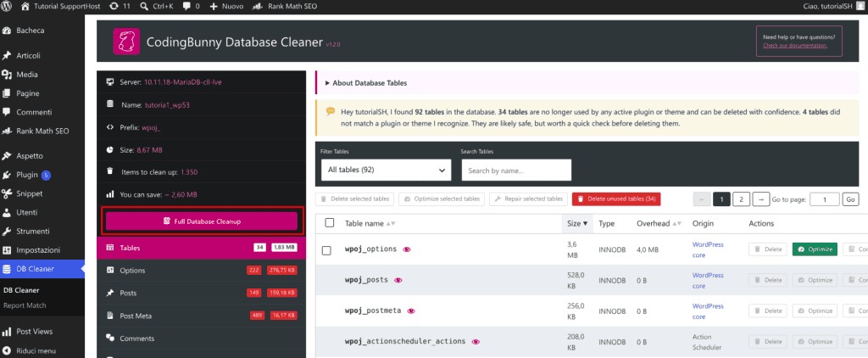This screenshot has width=868, height=358.
Task: Go to next page arrow
Action: (761, 199)
